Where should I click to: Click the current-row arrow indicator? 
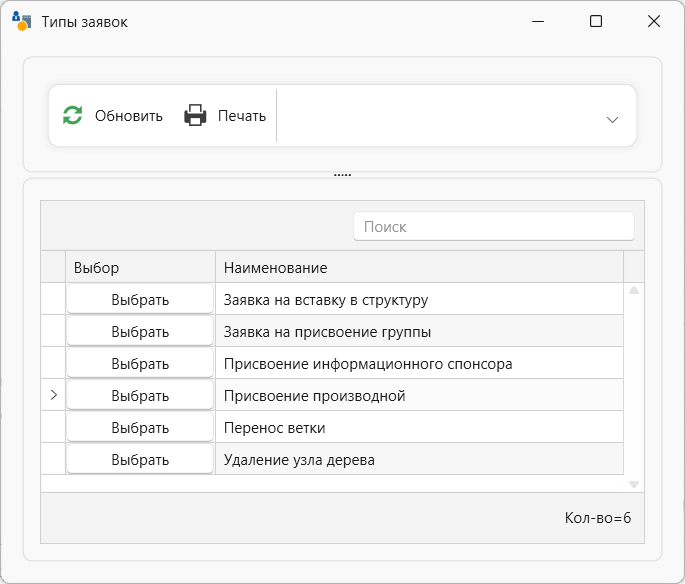point(54,395)
